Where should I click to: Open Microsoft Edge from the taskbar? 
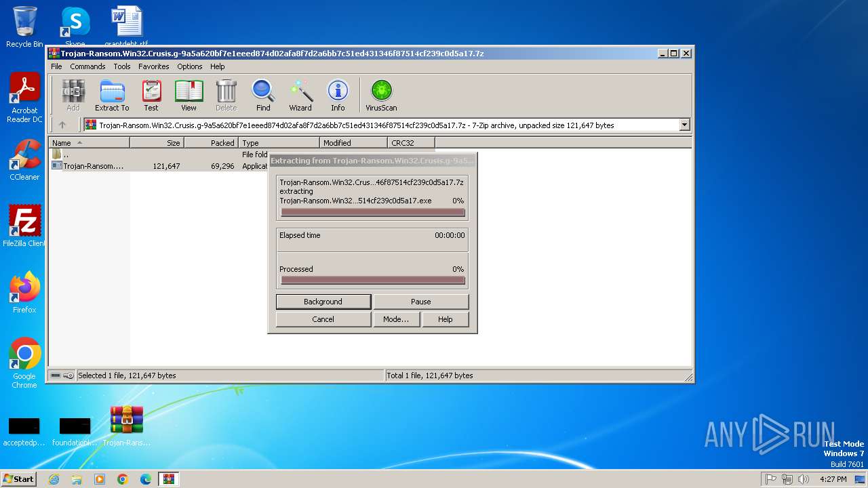146,479
